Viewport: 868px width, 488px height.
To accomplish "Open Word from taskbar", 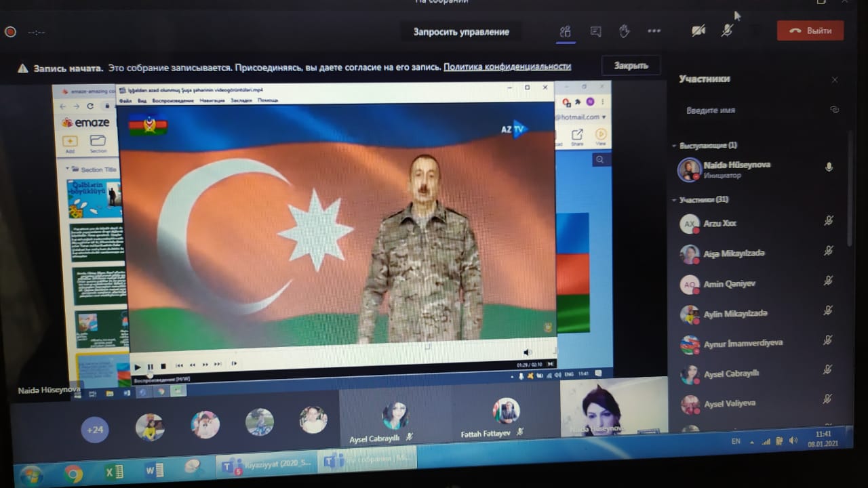I will pyautogui.click(x=155, y=470).
